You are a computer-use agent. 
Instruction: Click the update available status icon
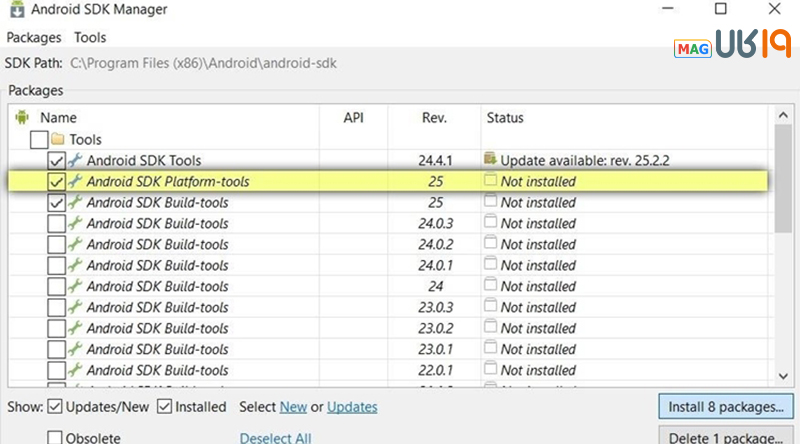(490, 160)
